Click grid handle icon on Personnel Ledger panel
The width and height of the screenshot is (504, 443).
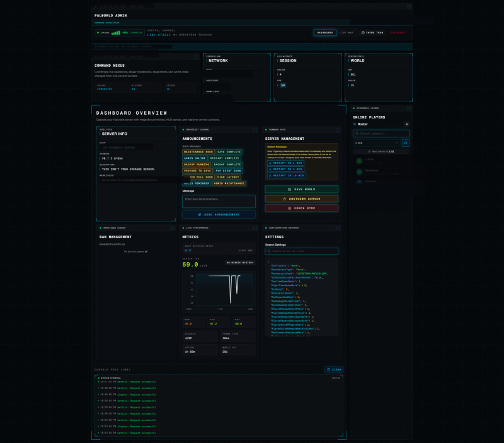click(x=408, y=108)
